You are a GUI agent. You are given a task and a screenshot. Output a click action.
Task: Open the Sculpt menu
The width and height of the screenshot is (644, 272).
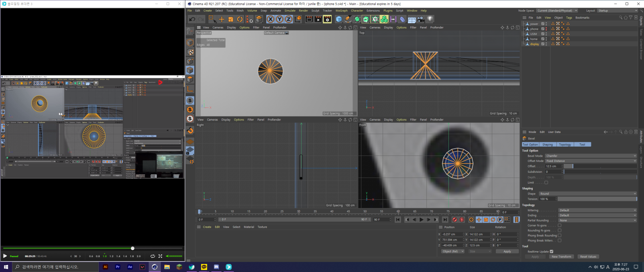click(315, 11)
